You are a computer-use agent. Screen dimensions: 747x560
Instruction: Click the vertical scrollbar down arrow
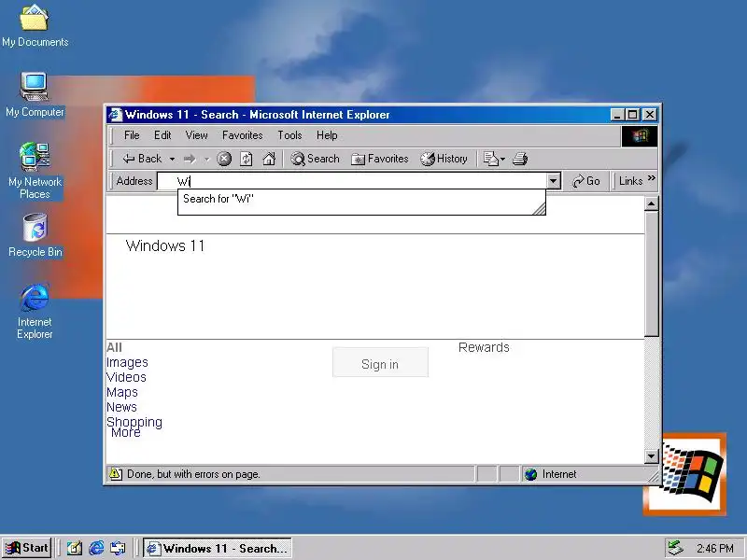pos(651,455)
